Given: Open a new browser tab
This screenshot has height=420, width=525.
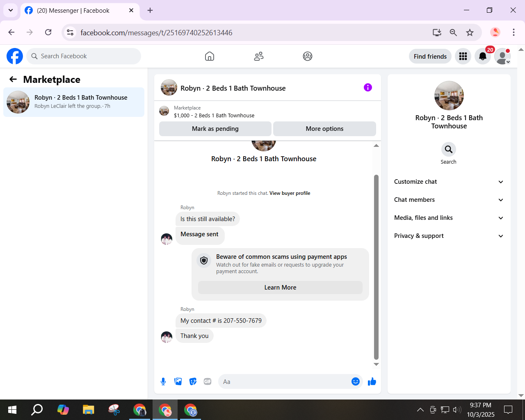Looking at the screenshot, I should [150, 10].
